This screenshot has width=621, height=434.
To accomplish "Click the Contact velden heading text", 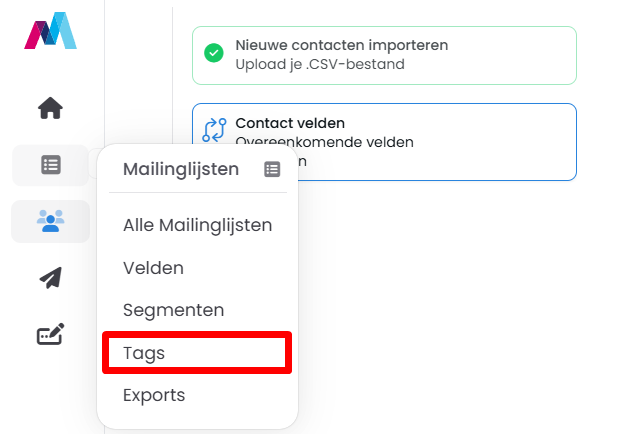I will coord(290,123).
